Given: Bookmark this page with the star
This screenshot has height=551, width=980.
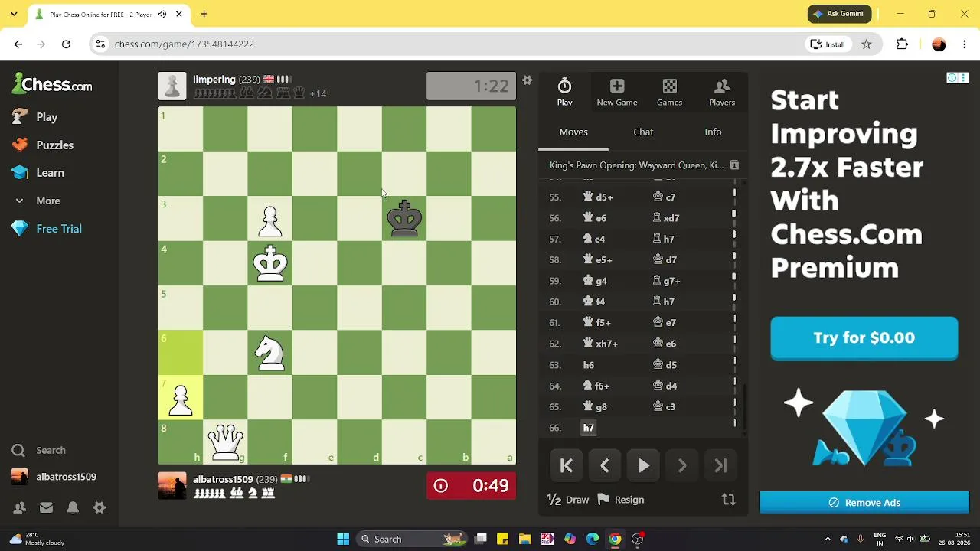Looking at the screenshot, I should [x=867, y=44].
